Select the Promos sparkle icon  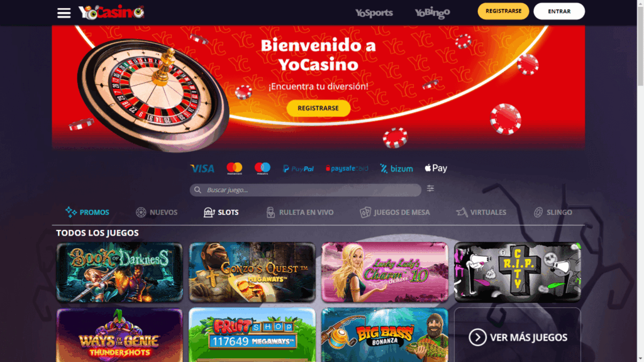70,212
